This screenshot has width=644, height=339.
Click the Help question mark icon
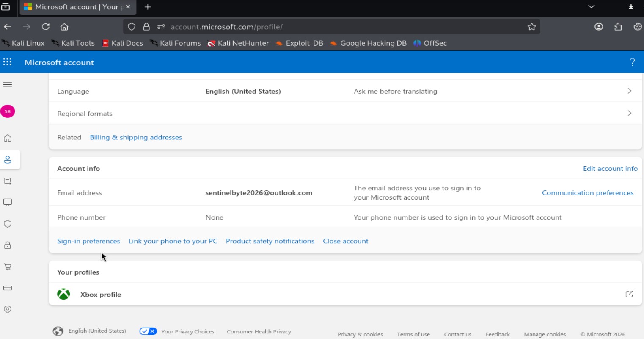click(633, 61)
